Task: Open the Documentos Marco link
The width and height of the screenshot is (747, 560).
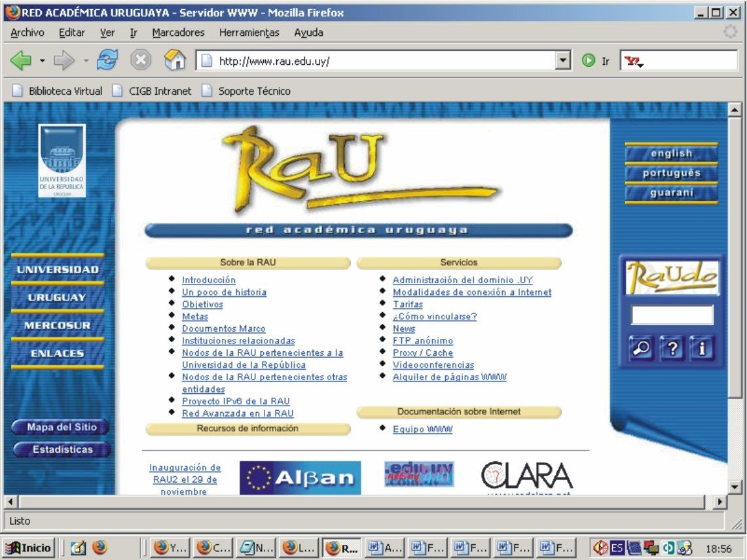Action: [x=223, y=328]
